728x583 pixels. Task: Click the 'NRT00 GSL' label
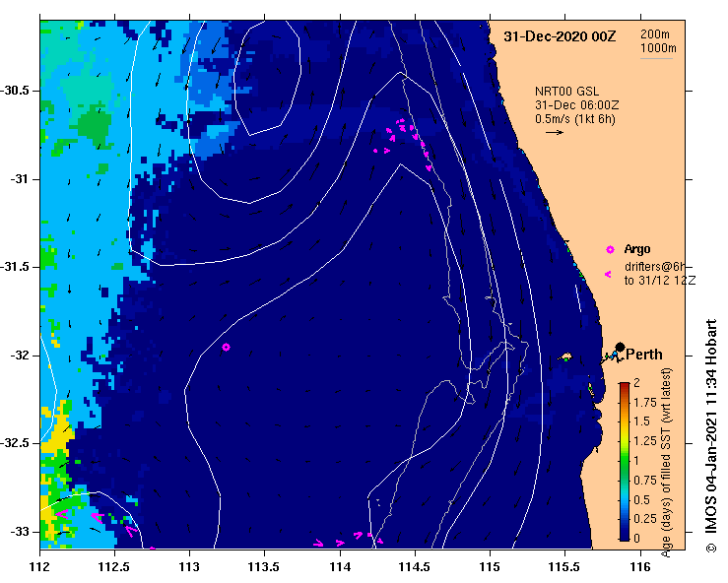pyautogui.click(x=566, y=92)
